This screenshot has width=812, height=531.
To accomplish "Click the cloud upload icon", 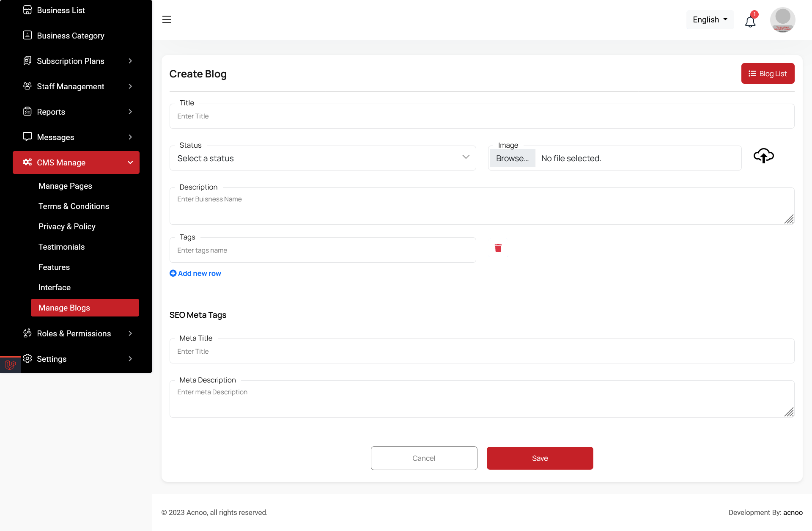I will point(763,156).
